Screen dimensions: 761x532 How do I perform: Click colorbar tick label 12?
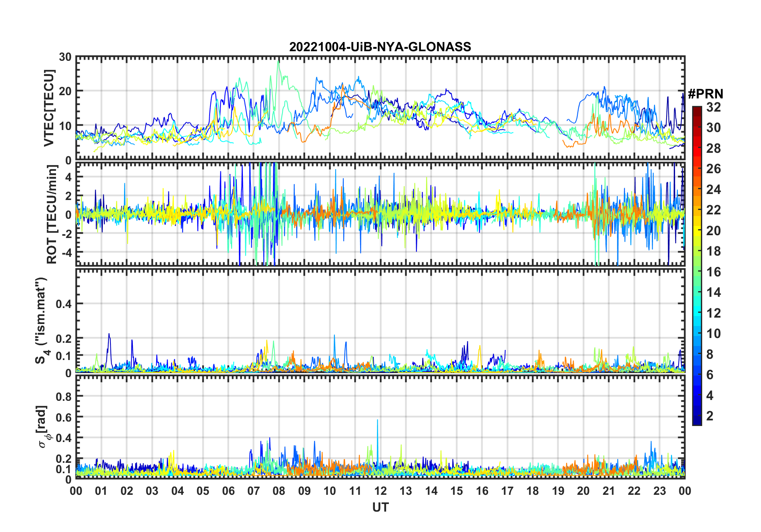tap(713, 313)
